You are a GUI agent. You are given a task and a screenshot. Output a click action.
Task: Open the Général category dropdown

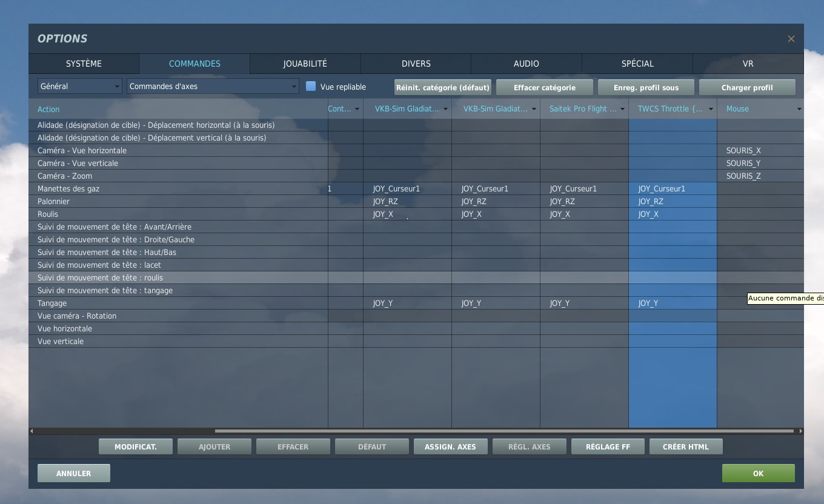[80, 87]
